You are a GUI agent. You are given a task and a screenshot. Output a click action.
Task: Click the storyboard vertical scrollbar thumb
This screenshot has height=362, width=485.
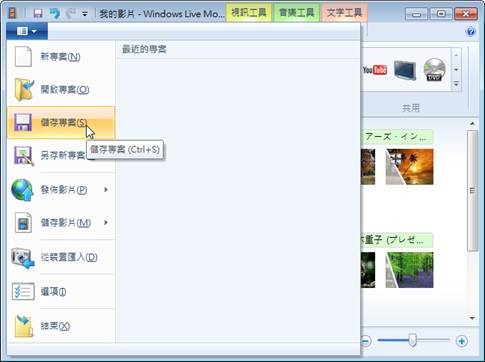[472, 191]
